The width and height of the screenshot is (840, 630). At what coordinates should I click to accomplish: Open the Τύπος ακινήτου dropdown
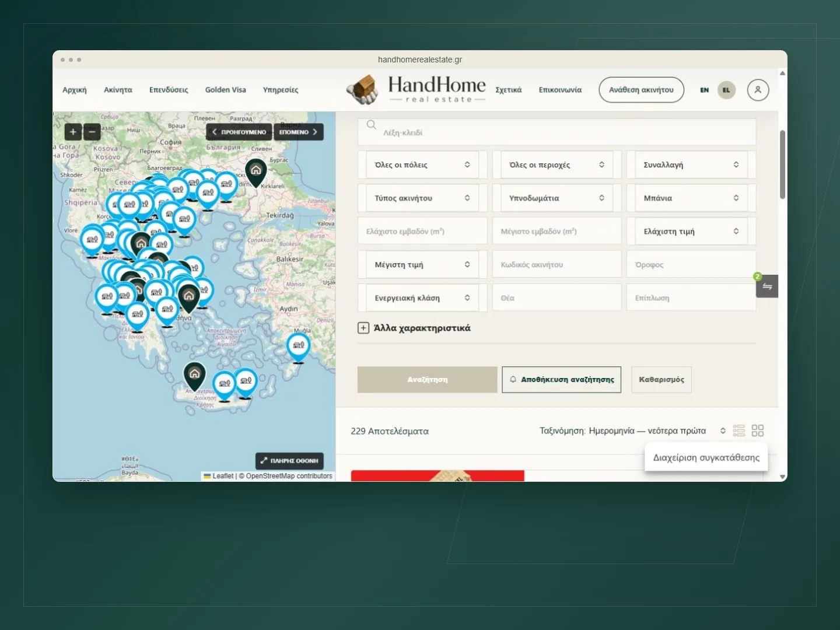422,198
